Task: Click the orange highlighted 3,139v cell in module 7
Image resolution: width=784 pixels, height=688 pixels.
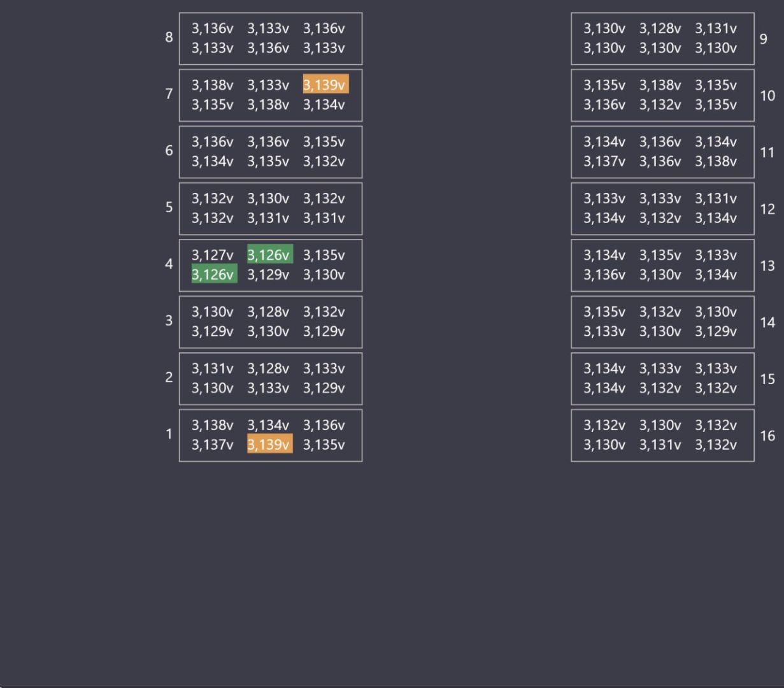Action: tap(325, 85)
